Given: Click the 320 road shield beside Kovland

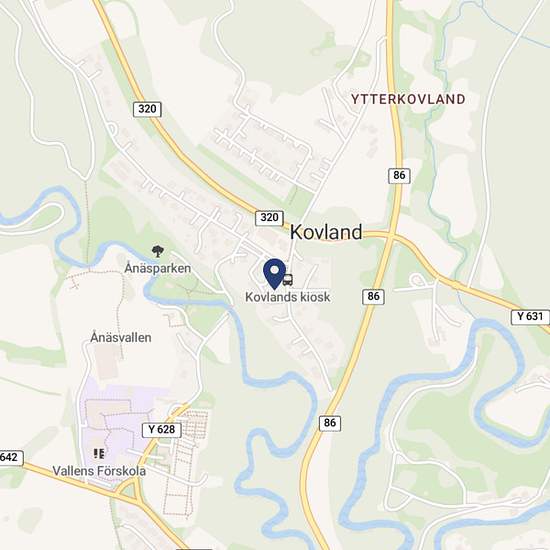Looking at the screenshot, I should [x=269, y=218].
